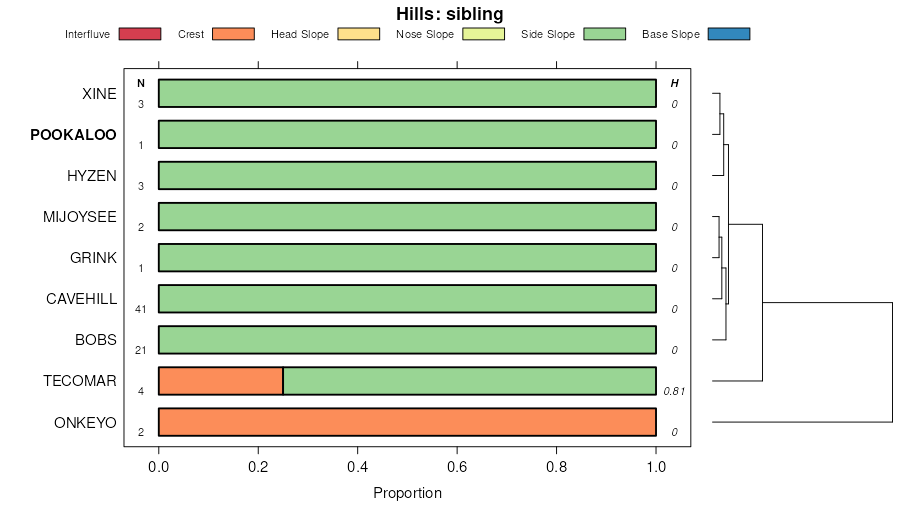Select the XINE green bar
This screenshot has width=900, height=520.
click(407, 93)
